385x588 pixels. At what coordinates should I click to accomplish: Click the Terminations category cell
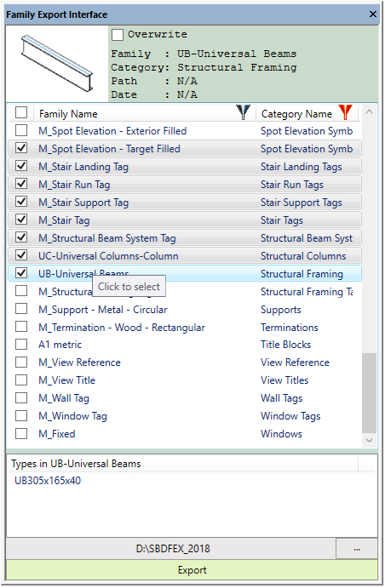point(290,328)
